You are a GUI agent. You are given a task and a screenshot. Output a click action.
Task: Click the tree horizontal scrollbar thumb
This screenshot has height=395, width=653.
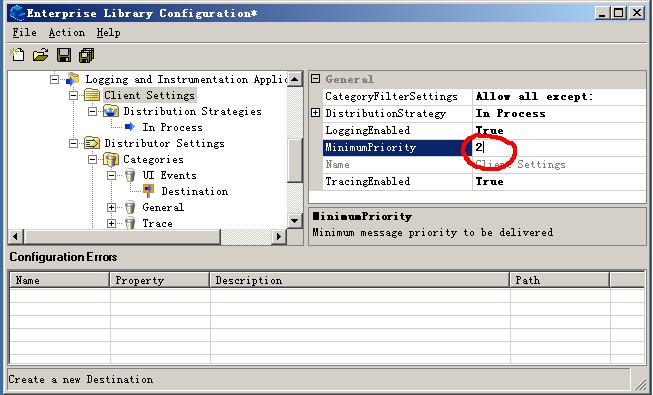[x=122, y=236]
